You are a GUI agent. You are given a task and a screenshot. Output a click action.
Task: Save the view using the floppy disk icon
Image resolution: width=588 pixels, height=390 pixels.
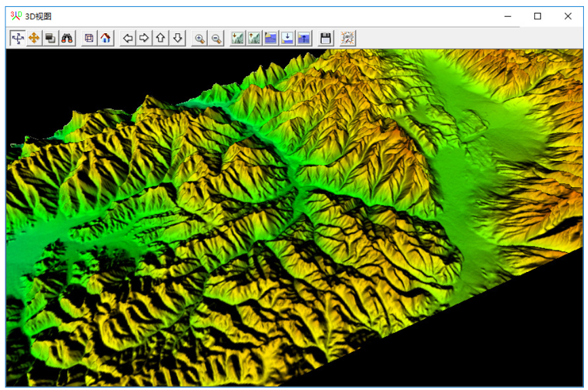pos(326,39)
